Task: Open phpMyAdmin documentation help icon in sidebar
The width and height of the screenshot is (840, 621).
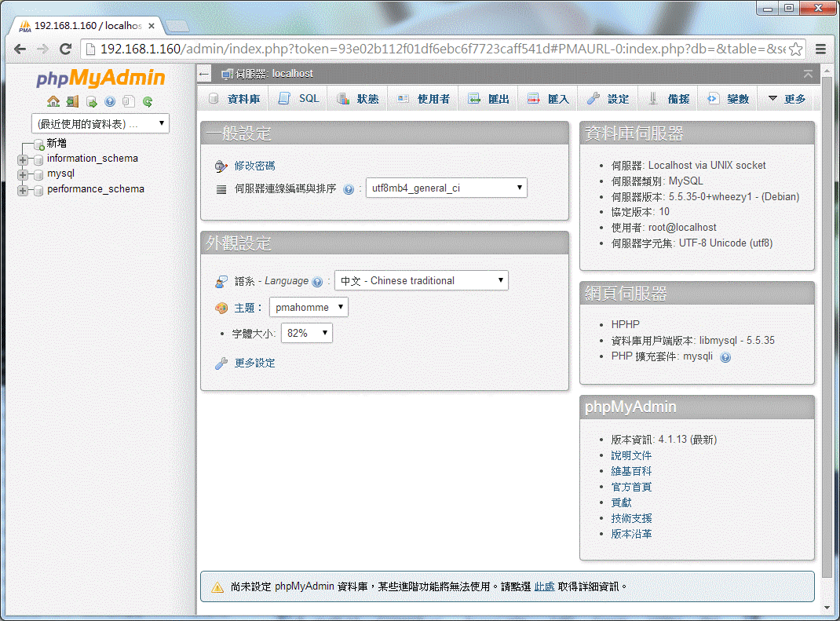Action: (x=110, y=101)
